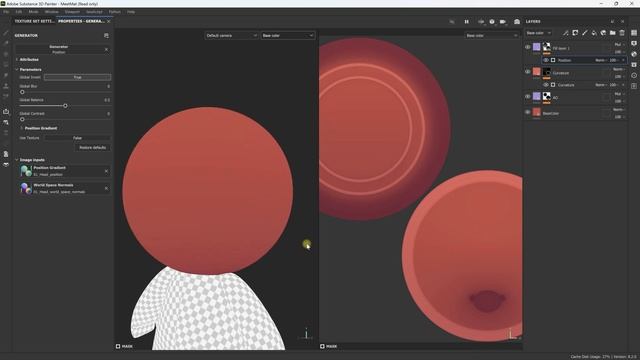Hide the AO layer
640x360 pixels.
[x=528, y=97]
